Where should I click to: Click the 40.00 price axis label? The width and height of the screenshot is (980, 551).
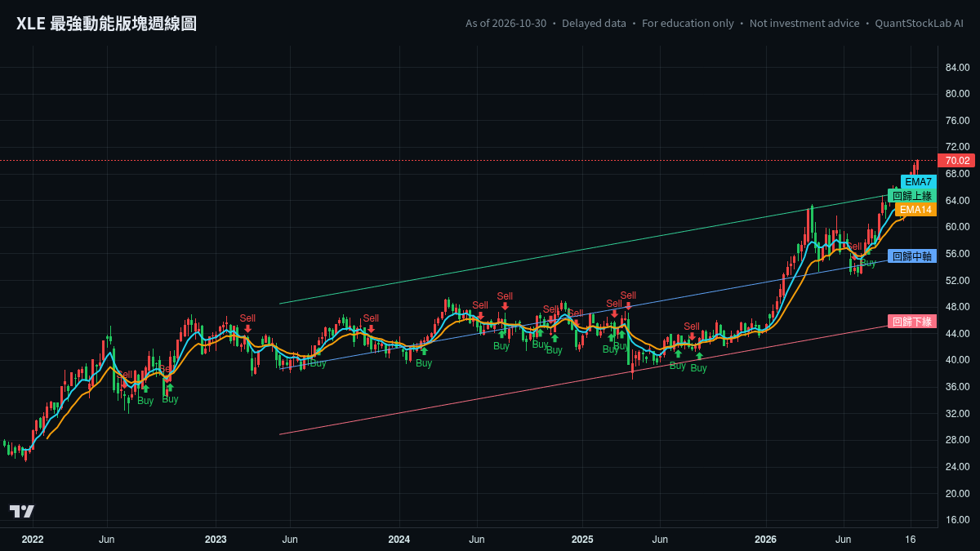pos(958,360)
